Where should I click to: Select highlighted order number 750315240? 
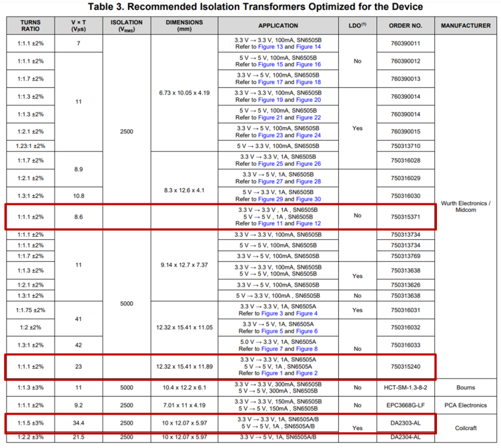[x=406, y=367]
